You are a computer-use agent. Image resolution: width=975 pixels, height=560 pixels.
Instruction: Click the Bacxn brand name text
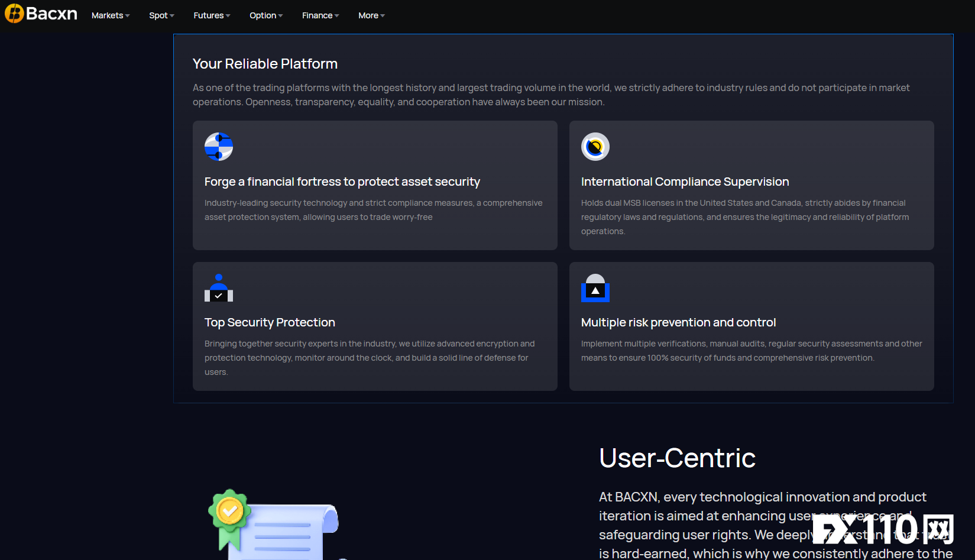[x=51, y=14]
